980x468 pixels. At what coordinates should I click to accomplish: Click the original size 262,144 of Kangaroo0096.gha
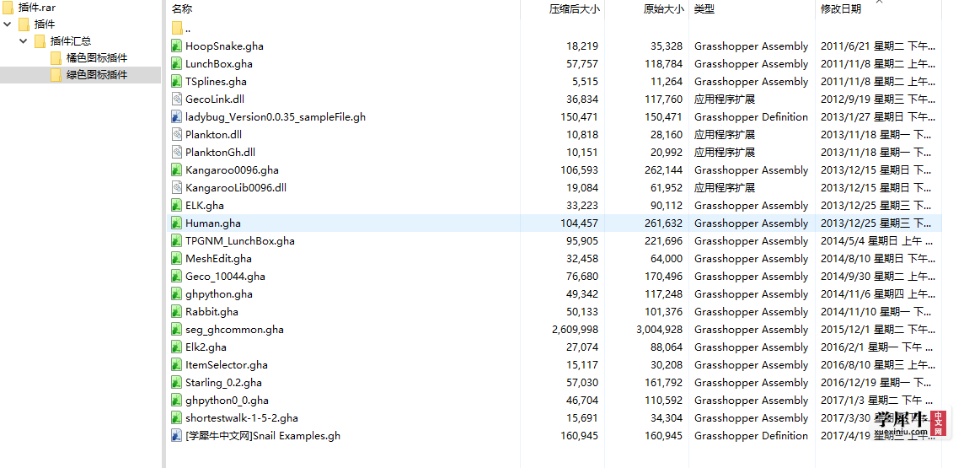point(664,169)
